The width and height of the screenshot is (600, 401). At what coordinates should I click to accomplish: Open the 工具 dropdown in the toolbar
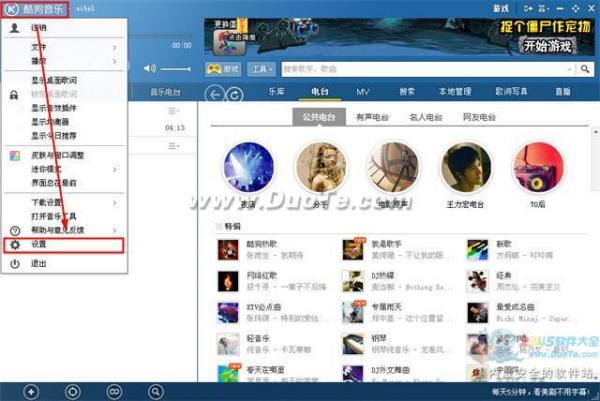261,69
